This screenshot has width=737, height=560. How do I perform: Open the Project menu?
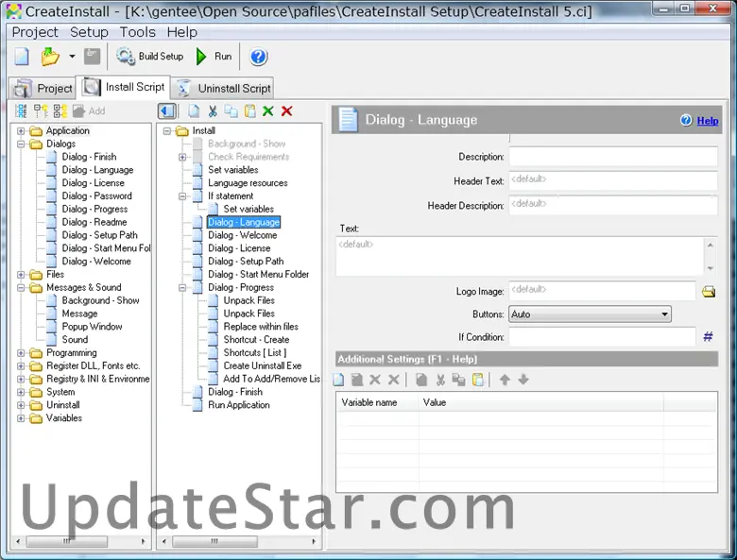[35, 32]
